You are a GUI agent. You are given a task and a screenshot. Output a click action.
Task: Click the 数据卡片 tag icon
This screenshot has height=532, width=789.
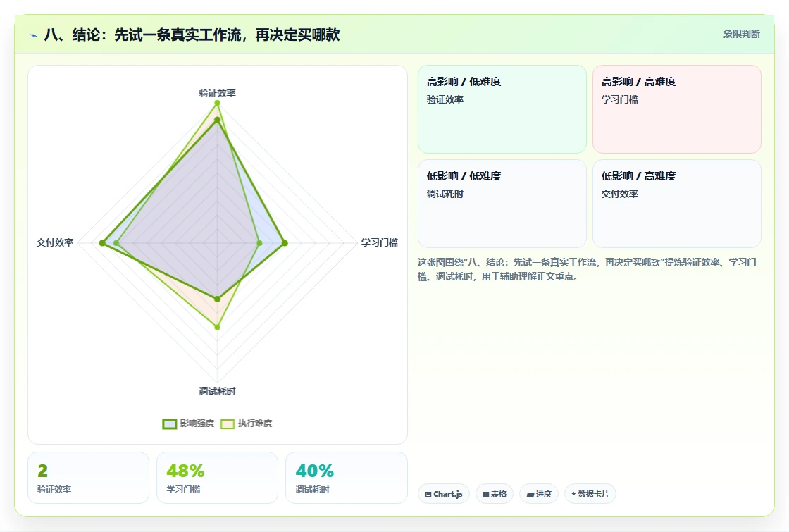(573, 494)
